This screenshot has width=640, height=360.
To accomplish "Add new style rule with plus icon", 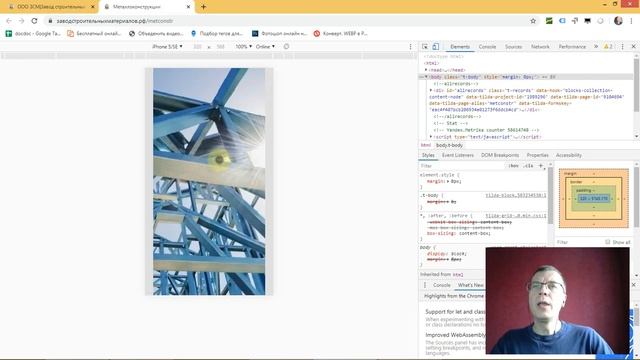I will tap(541, 166).
